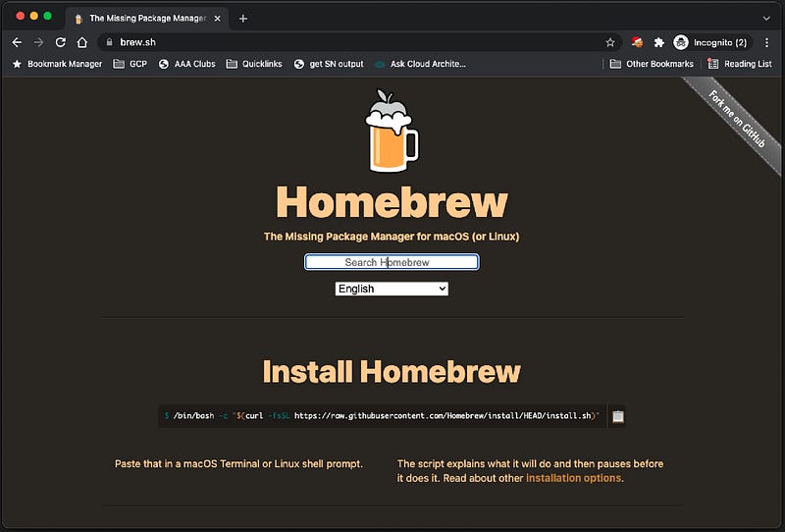Expand the tab search chevron

tap(766, 19)
